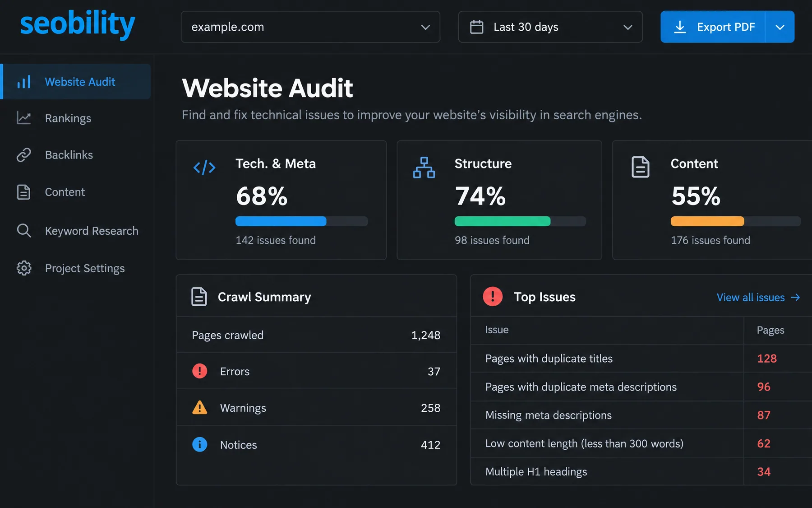The width and height of the screenshot is (812, 508).
Task: Select the Pages with duplicate titles row
Action: point(641,359)
